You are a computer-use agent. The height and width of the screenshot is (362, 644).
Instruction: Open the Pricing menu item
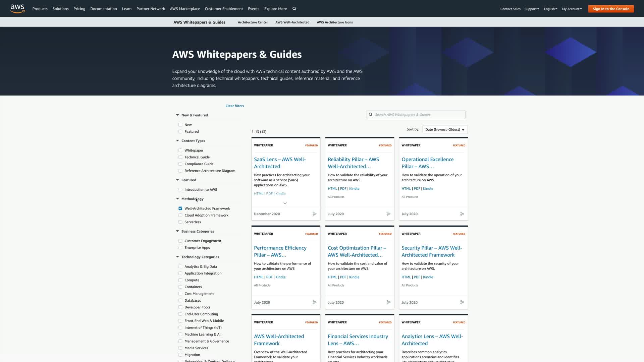click(x=79, y=9)
